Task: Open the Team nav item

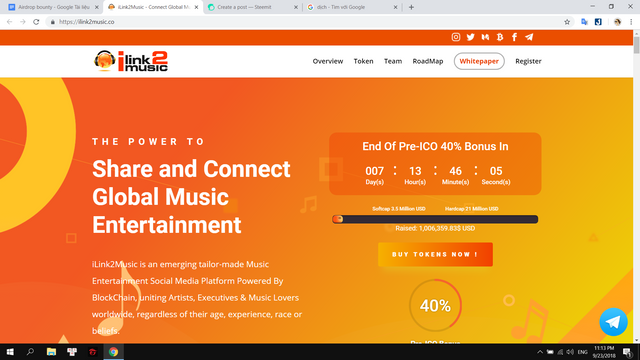Action: tap(393, 61)
